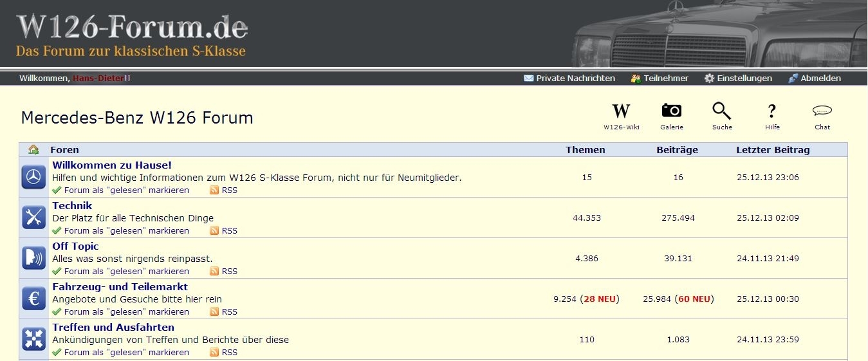Click the RSS icon in Off Topic row
Screen dimensions: 868x361
pyautogui.click(x=214, y=271)
